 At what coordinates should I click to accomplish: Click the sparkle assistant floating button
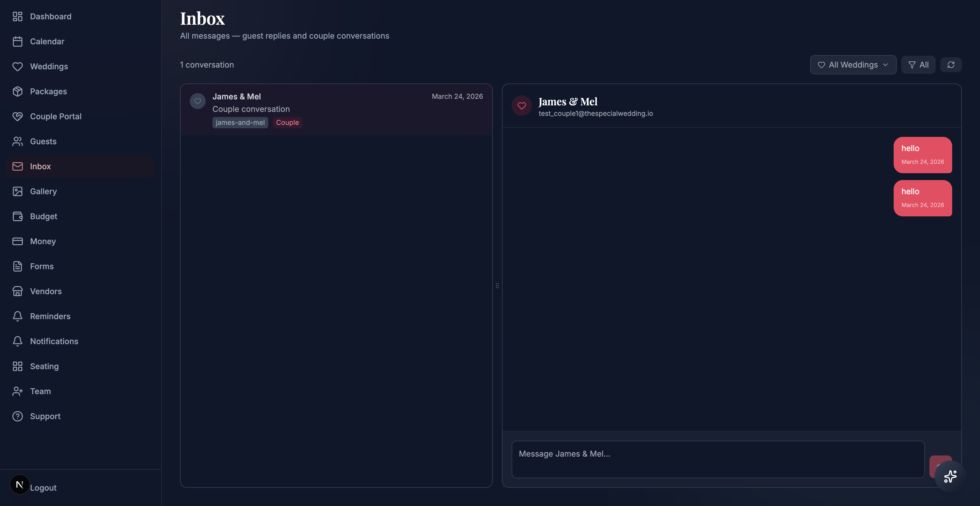click(x=950, y=476)
